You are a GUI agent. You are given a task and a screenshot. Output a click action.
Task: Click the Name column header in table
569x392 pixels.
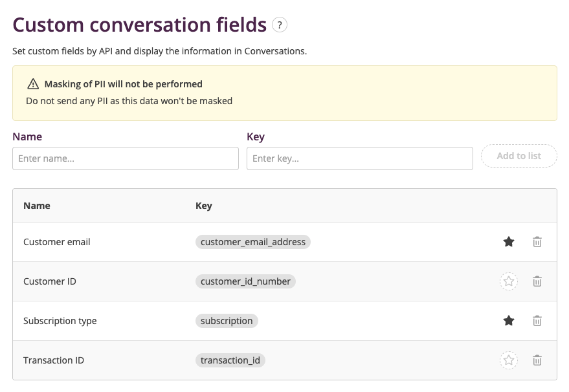coord(37,206)
